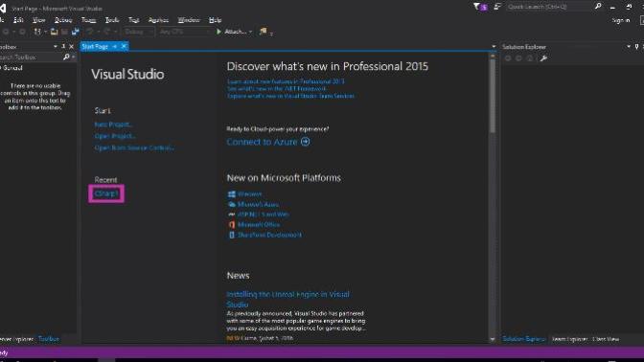Open the Window menu
This screenshot has height=362, width=644.
click(x=189, y=20)
